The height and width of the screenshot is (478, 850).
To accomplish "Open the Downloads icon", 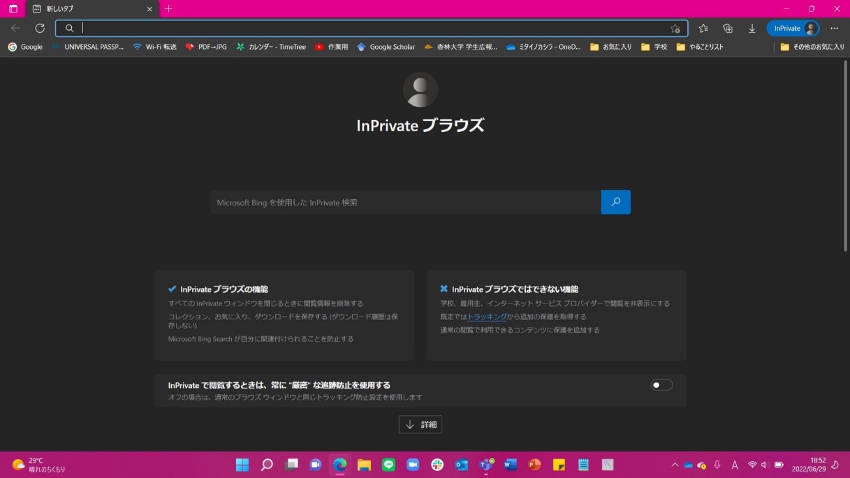I will click(752, 28).
